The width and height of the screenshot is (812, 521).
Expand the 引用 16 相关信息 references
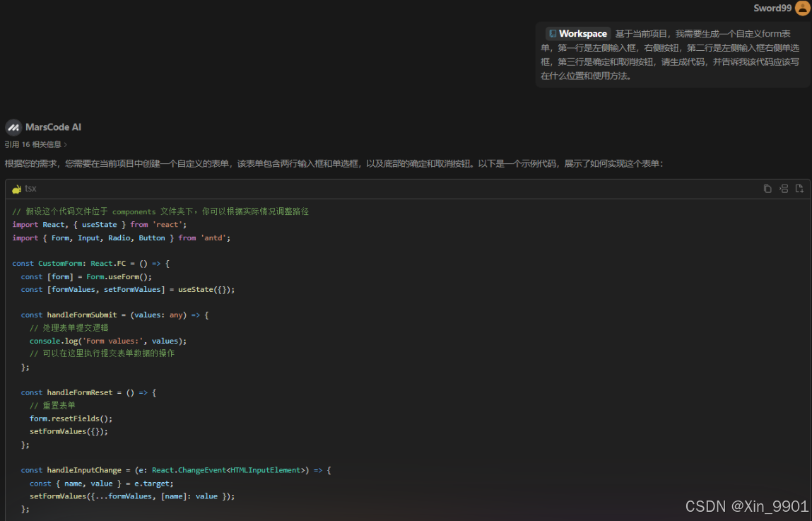point(36,144)
